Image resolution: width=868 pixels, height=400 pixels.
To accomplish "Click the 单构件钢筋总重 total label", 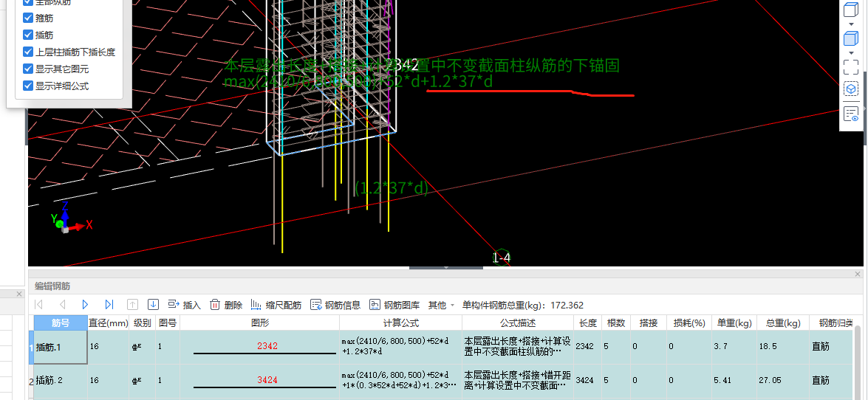I will point(522,305).
